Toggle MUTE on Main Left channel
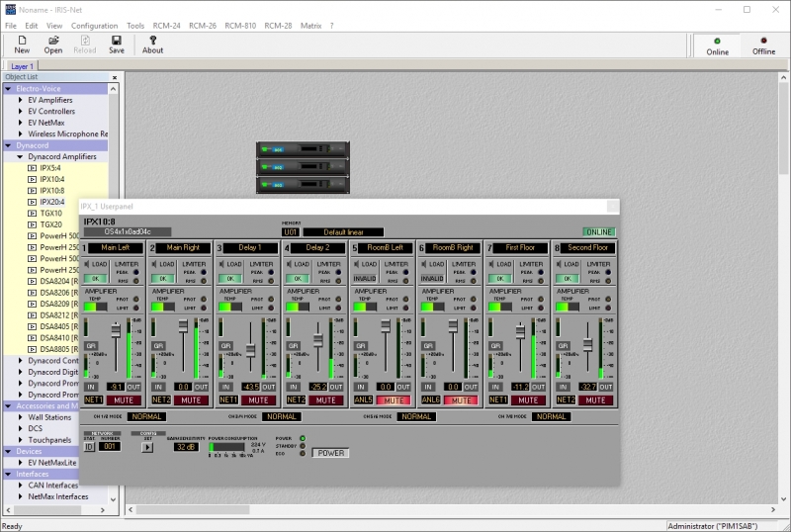 (124, 400)
